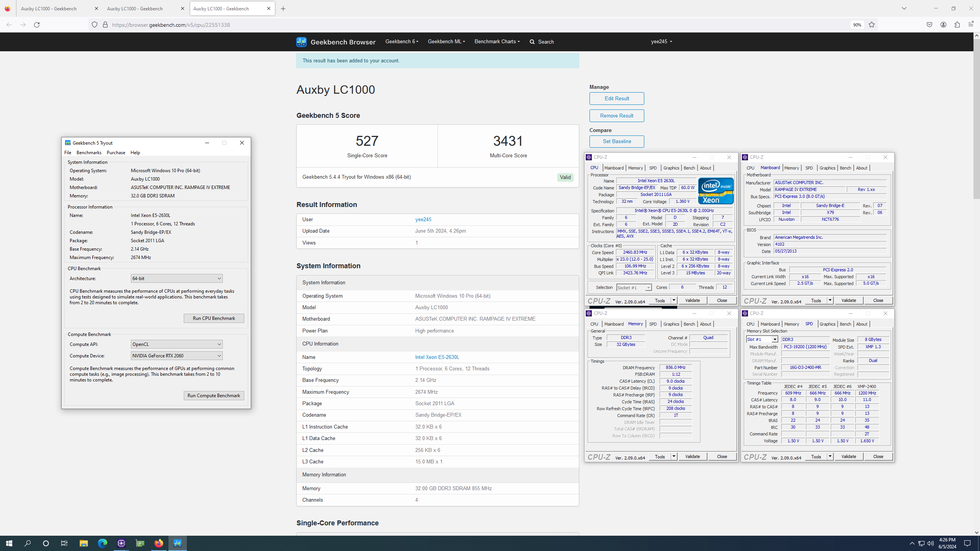Open the Benchmarks menu in Geekbench 5
The image size is (980, 551).
(x=89, y=153)
